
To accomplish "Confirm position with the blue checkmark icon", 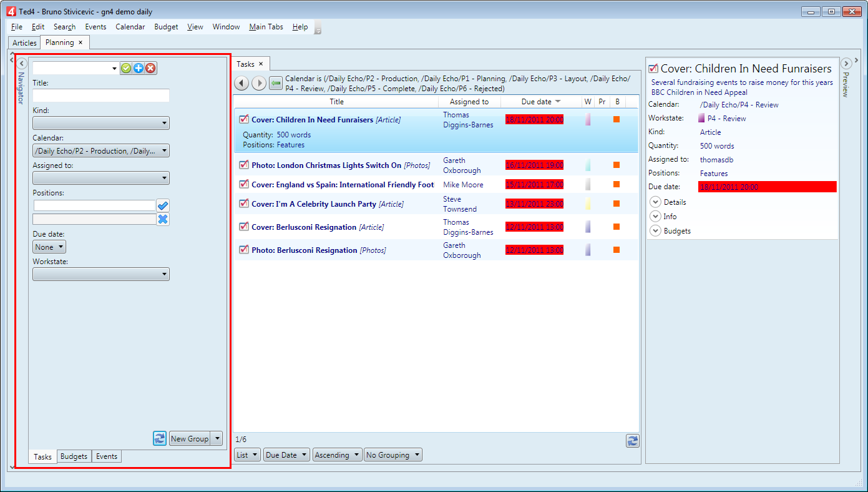I will (163, 205).
